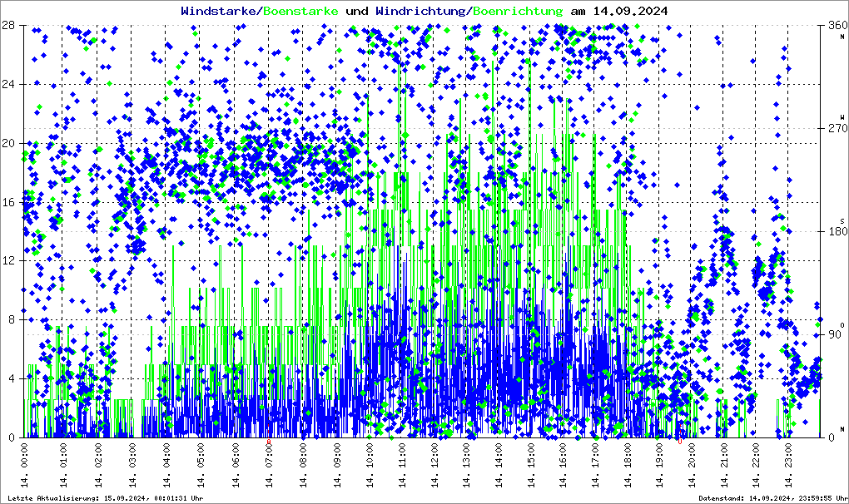Click the time label "14. 15:00"
Image resolution: width=849 pixels, height=504 pixels.
point(531,466)
